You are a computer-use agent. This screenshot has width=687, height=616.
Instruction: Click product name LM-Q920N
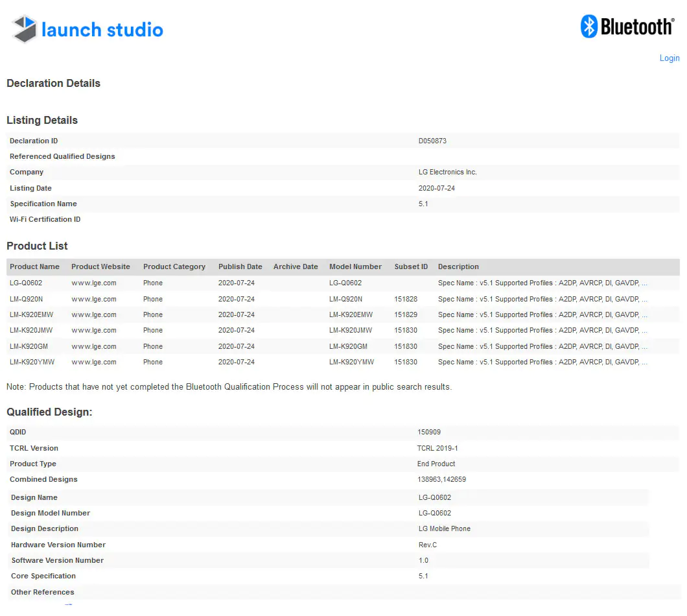pyautogui.click(x=27, y=299)
